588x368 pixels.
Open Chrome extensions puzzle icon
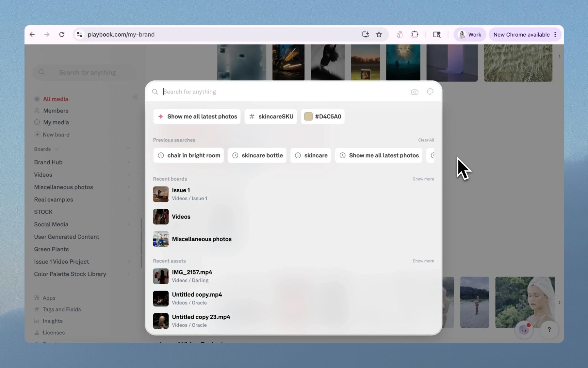click(x=415, y=34)
